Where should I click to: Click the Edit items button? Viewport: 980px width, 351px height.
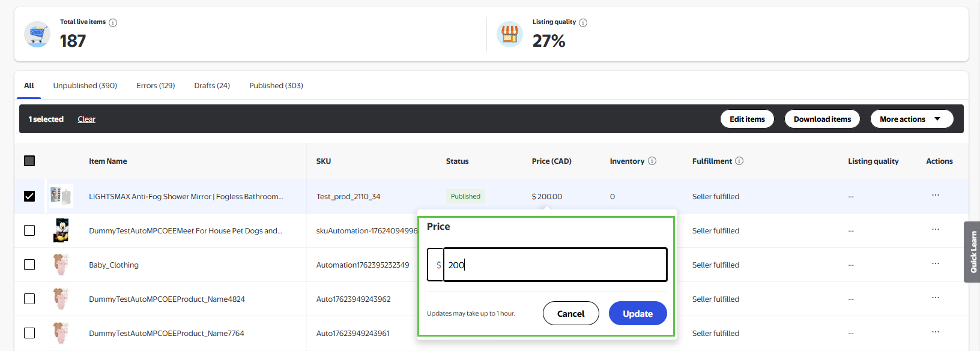point(747,119)
